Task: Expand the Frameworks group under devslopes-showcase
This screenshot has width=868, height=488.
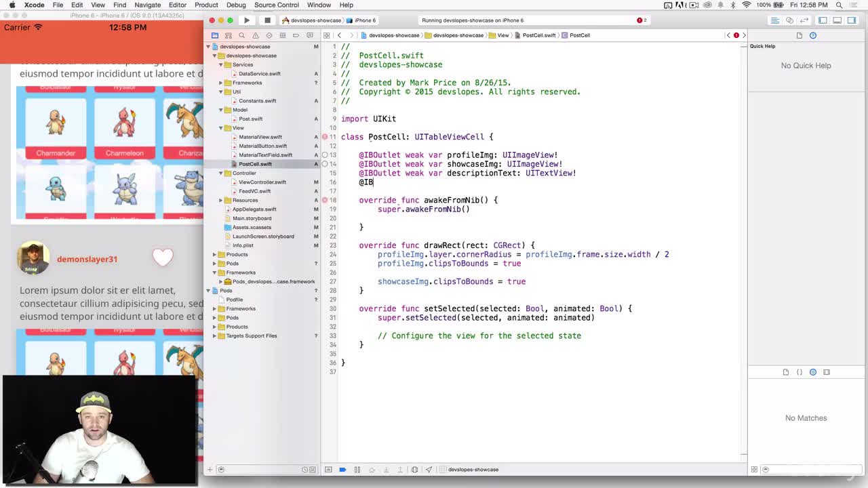Action: coord(221,83)
